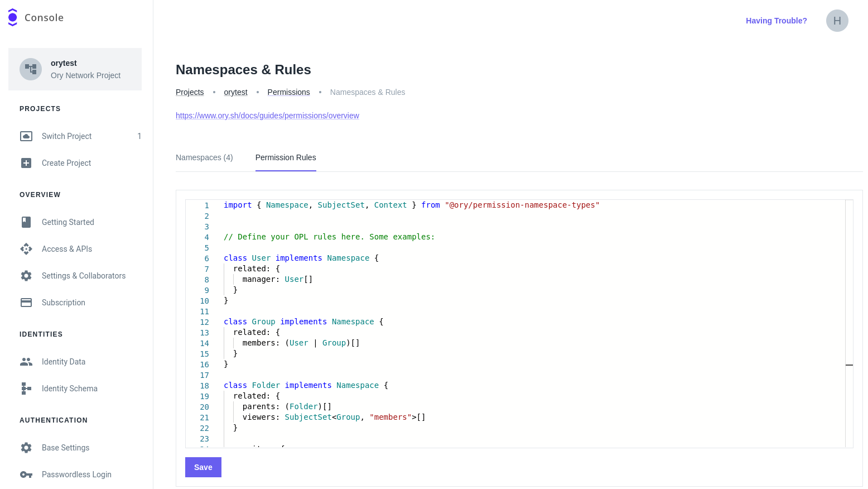The width and height of the screenshot is (868, 489).
Task: Switch to the Namespaces (4) tab
Action: 204,157
